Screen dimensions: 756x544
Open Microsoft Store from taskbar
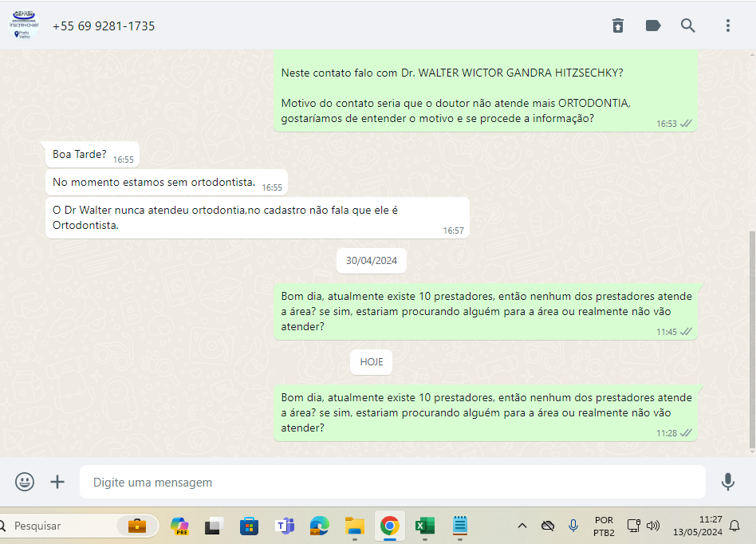pos(250,526)
